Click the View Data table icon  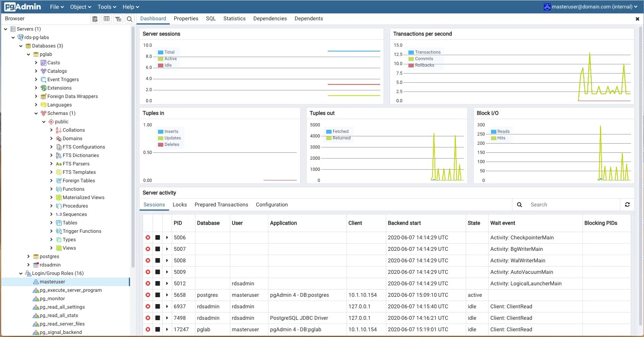coord(107,19)
